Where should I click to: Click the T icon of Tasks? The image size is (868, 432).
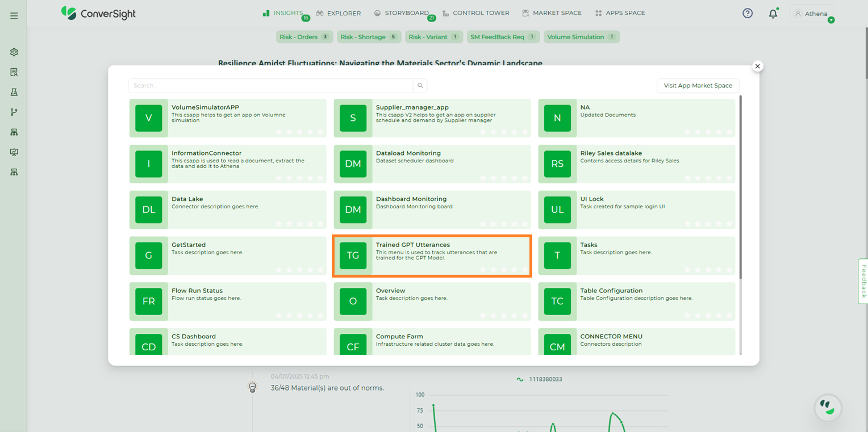coord(557,255)
